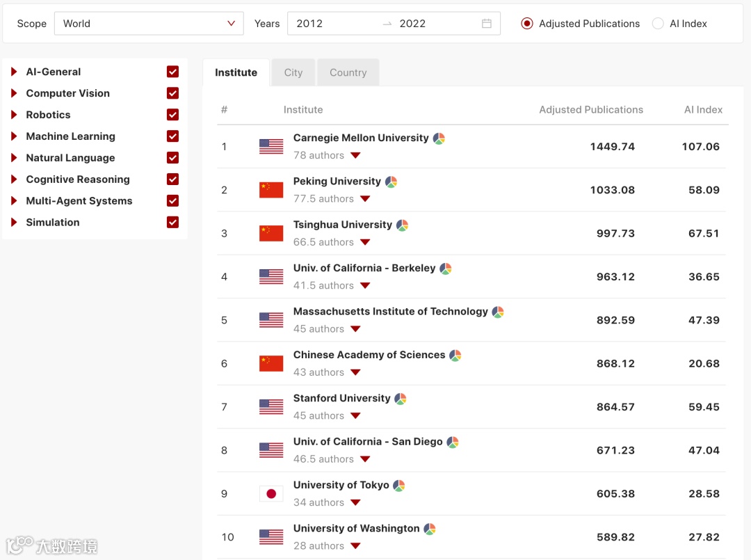The width and height of the screenshot is (751, 560).
Task: Uncheck the Machine Learning checkbox
Action: [172, 136]
